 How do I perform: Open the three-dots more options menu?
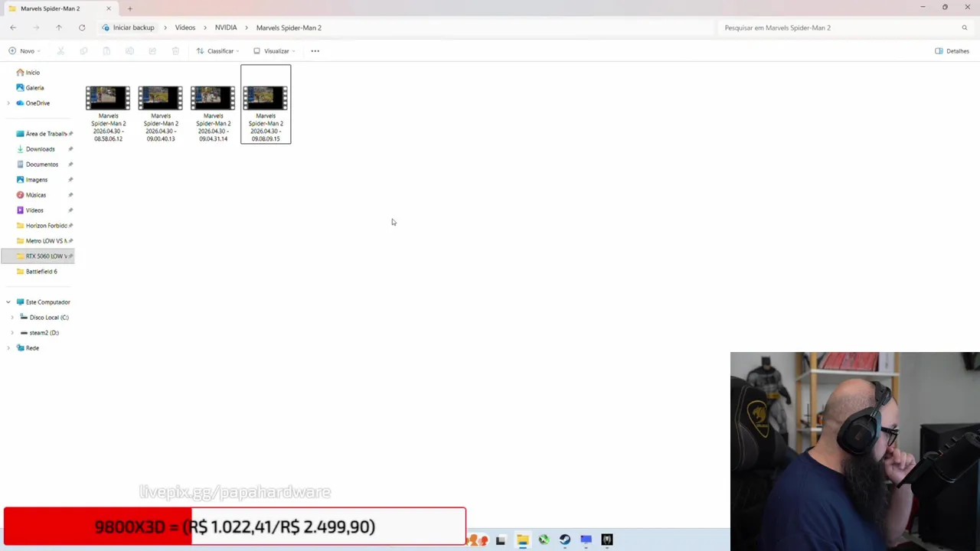coord(315,51)
